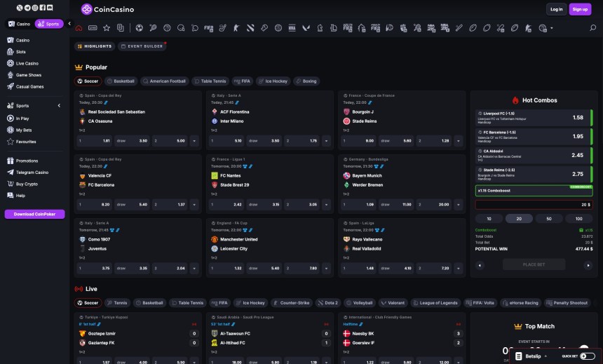Select the 20 stake amount
603x364 pixels.
pyautogui.click(x=519, y=219)
